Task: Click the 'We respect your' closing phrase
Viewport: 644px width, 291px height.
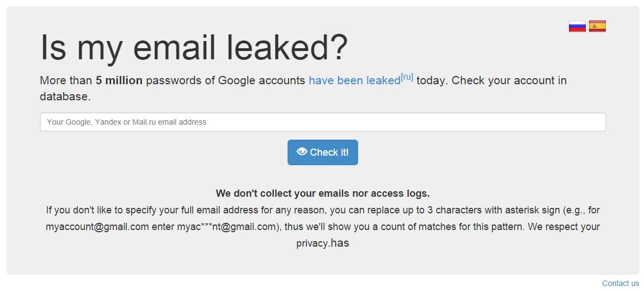Action: 564,227
